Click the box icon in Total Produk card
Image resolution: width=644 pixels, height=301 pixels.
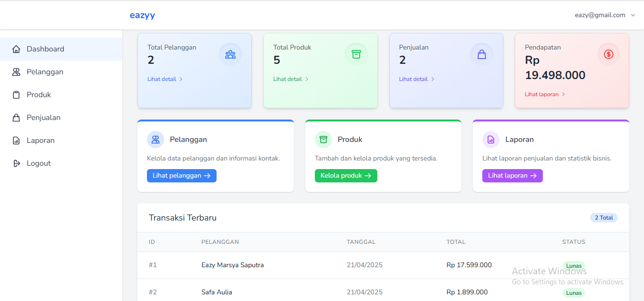click(356, 54)
